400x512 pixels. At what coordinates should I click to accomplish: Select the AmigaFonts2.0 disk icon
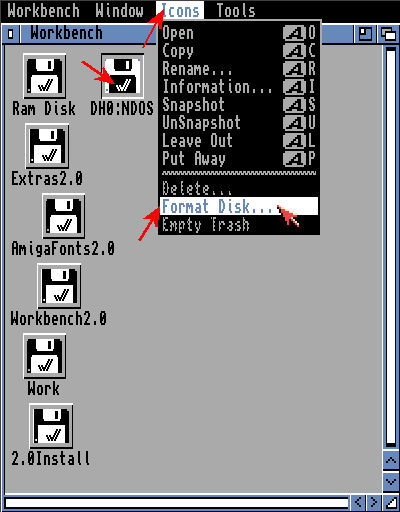[x=64, y=216]
